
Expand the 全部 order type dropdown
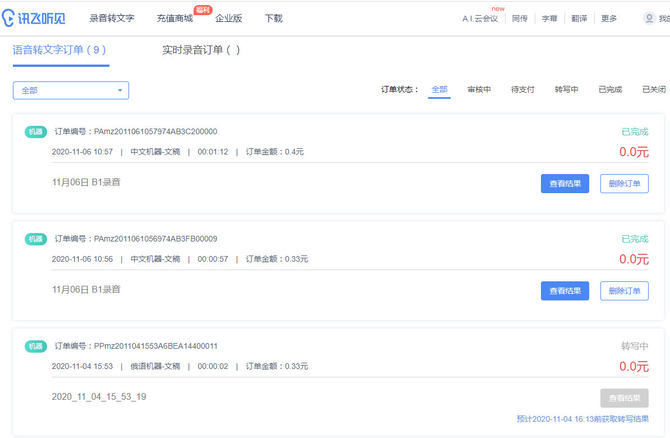point(71,90)
